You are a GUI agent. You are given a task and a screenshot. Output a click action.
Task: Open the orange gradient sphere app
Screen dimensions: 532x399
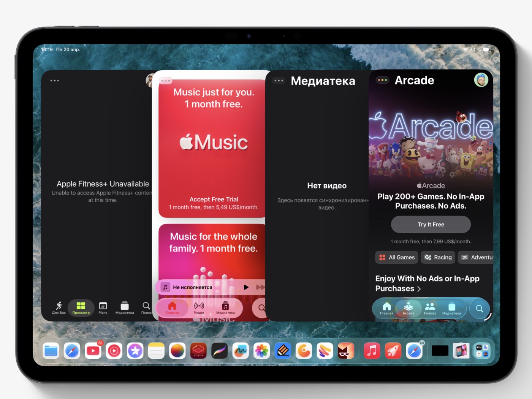(177, 351)
